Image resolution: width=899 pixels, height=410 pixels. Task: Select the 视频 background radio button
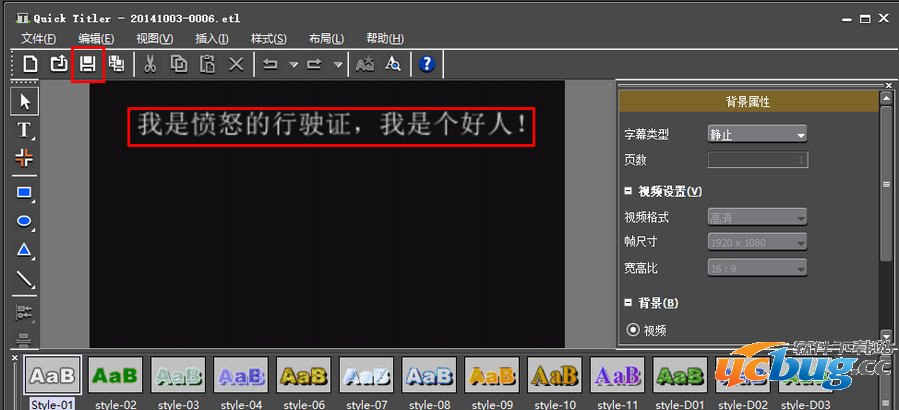tap(632, 330)
